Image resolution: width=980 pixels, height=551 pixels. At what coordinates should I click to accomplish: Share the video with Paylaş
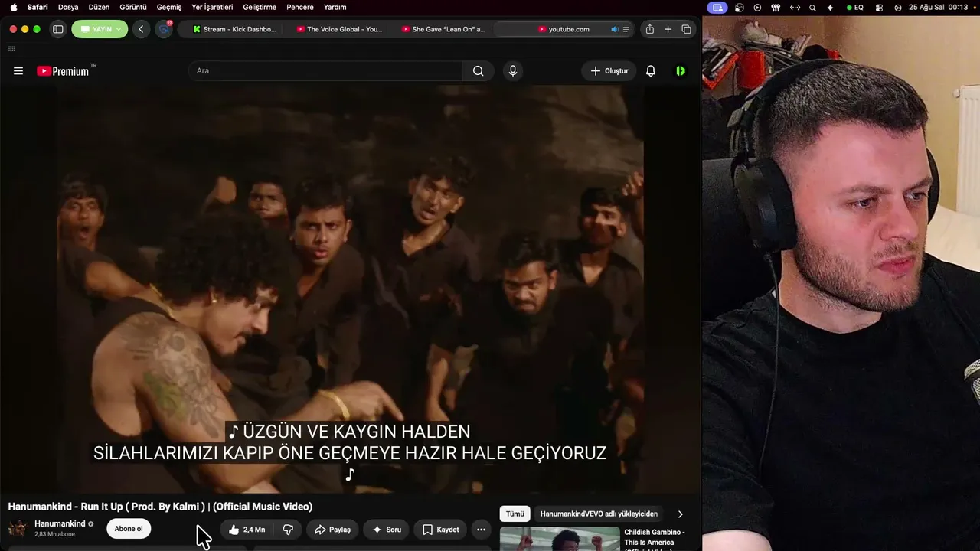[332, 530]
